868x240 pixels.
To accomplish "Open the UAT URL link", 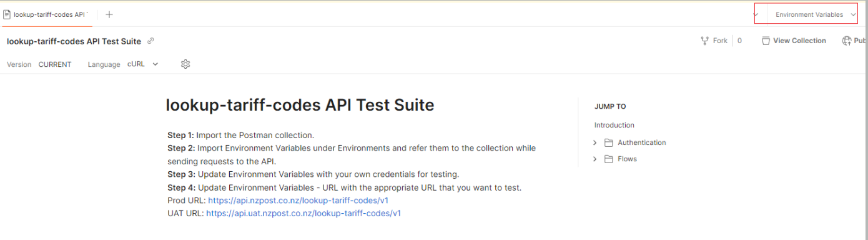I will click(x=303, y=213).
